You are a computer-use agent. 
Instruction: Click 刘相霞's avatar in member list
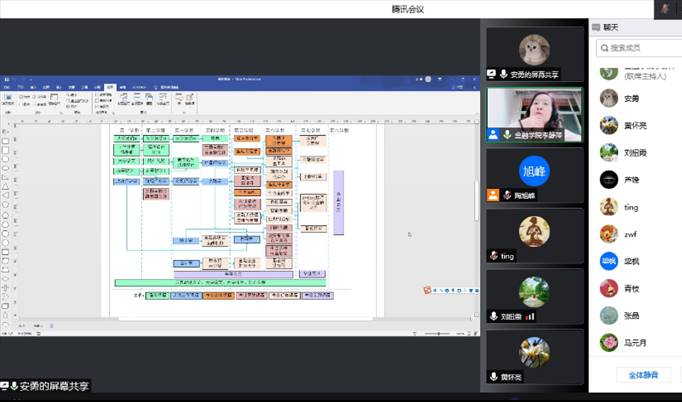(x=608, y=152)
